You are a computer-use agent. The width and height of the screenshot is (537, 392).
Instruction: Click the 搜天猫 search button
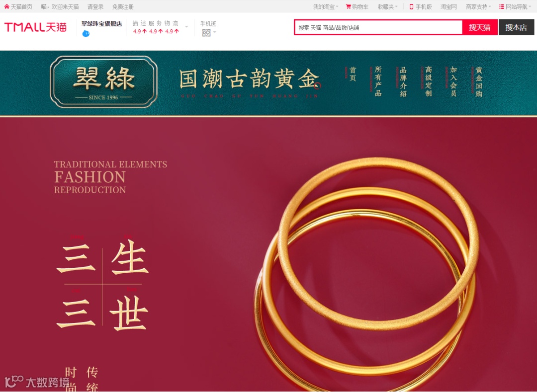[479, 27]
